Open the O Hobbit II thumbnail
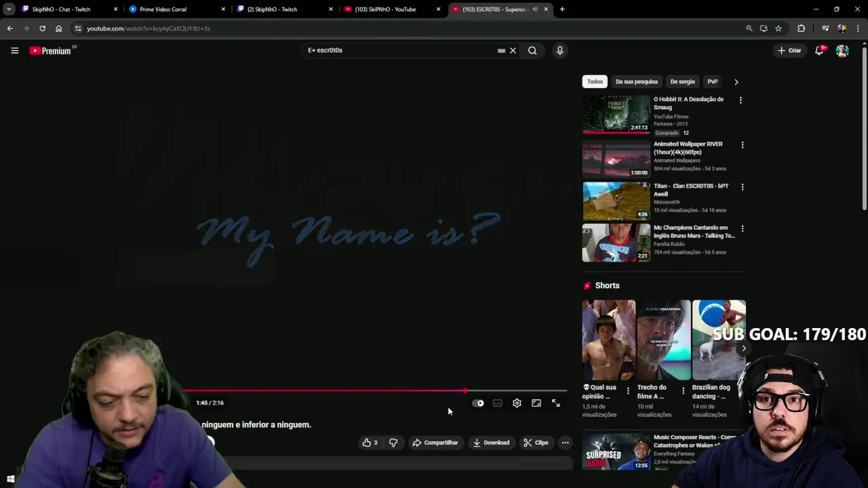This screenshot has width=868, height=488. [x=616, y=114]
